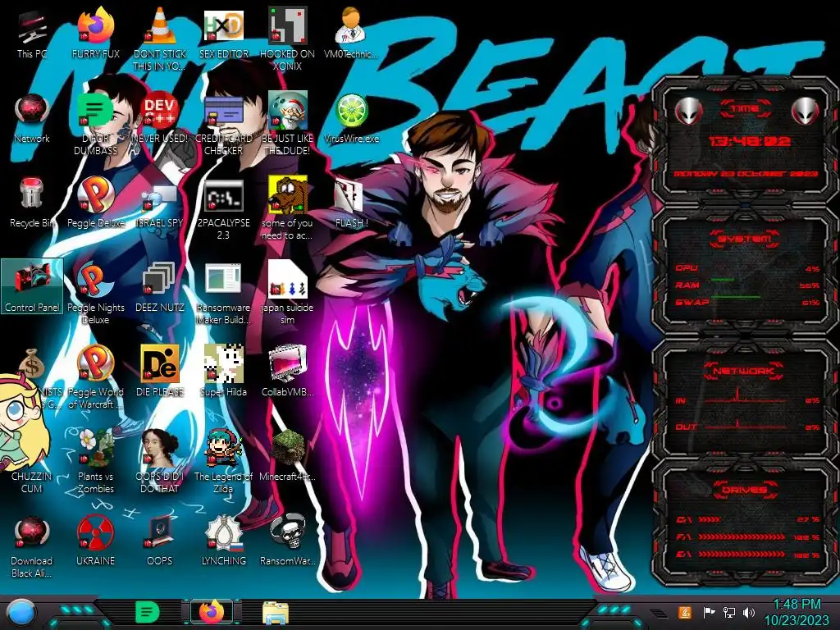Click the orange tray icon

click(685, 612)
